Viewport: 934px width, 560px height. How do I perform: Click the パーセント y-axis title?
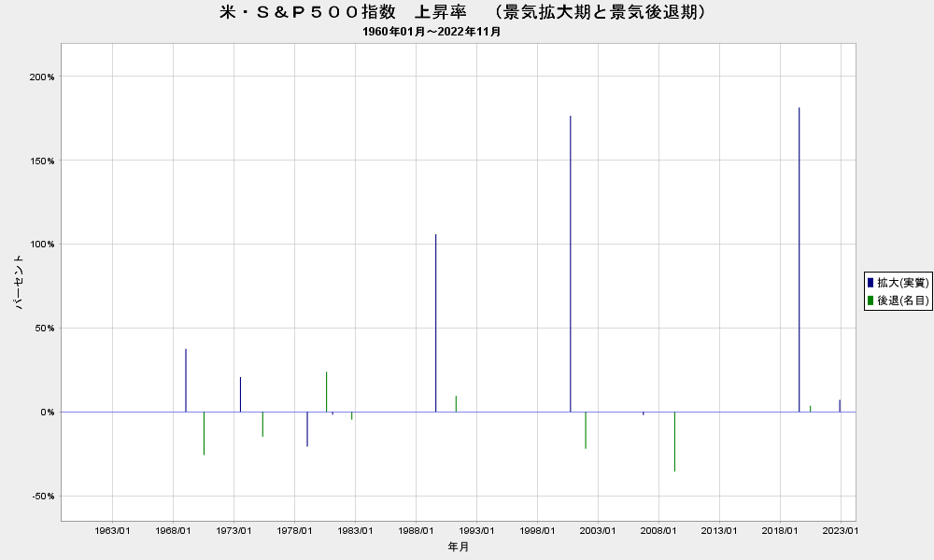tap(19, 282)
